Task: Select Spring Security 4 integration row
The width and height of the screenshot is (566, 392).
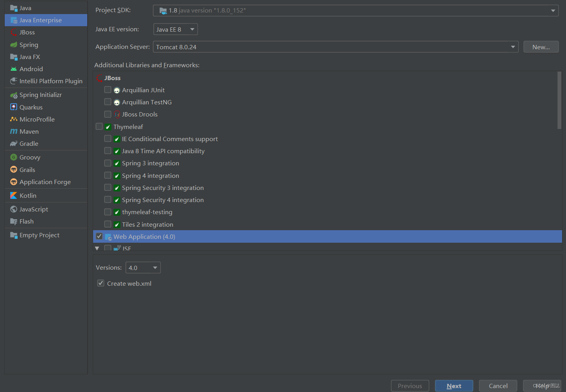Action: tap(327, 200)
